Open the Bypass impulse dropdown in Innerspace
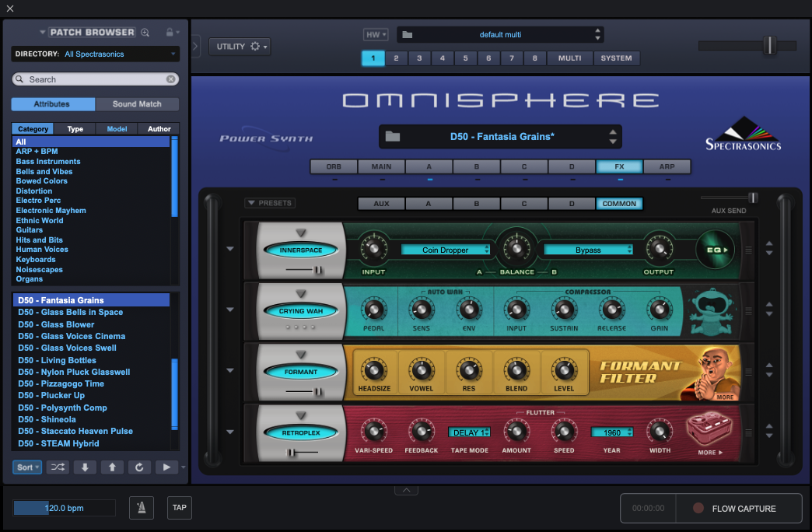The width and height of the screenshot is (812, 532). click(588, 250)
